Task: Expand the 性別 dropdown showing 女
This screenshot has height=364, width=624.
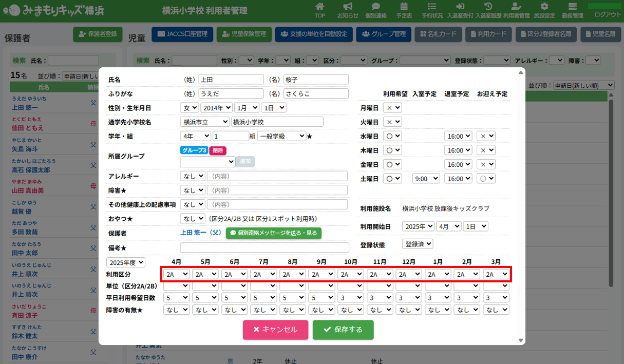Action: pyautogui.click(x=189, y=108)
